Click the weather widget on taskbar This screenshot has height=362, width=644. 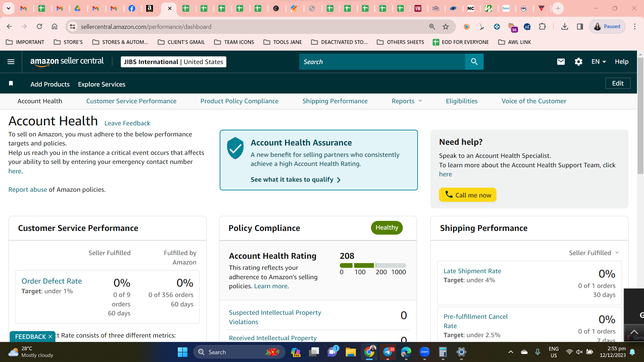(31, 352)
